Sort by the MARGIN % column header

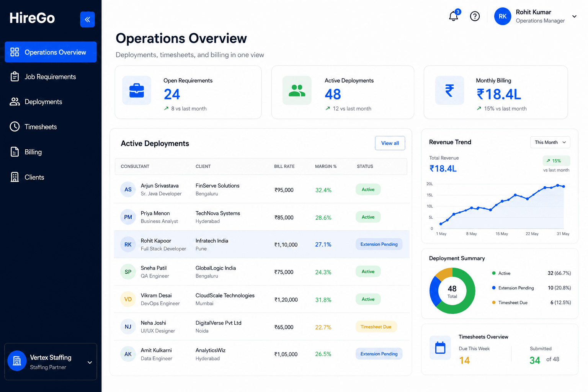(x=326, y=167)
